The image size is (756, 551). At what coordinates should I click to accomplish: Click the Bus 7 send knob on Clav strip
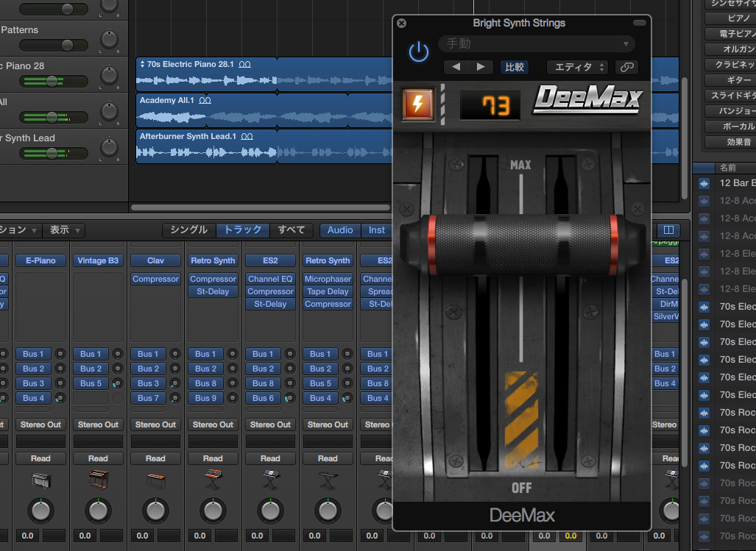[175, 398]
